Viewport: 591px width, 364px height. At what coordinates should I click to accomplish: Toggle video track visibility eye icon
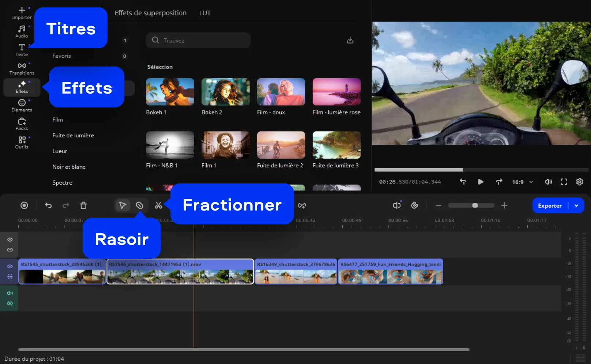(x=10, y=266)
